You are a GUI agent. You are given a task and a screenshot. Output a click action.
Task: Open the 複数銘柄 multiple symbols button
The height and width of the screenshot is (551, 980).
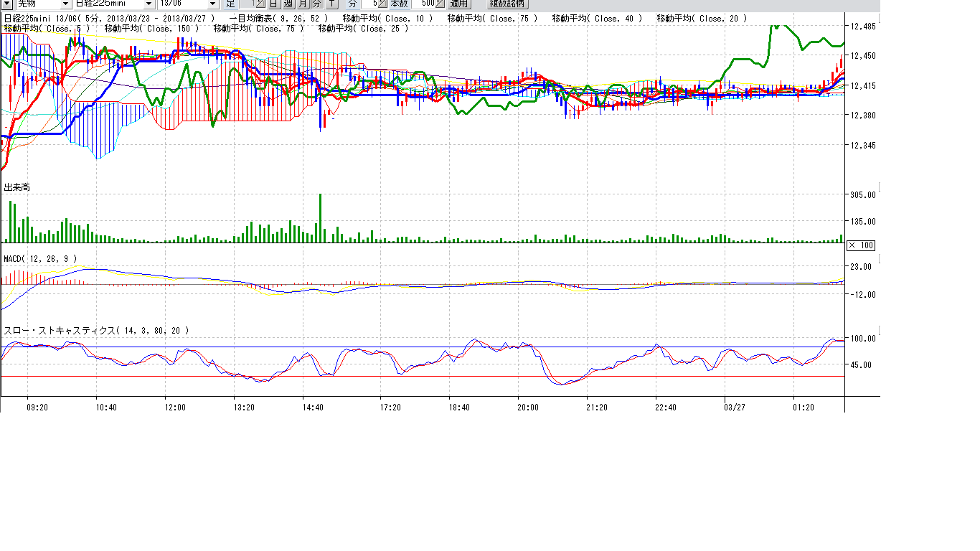click(x=508, y=4)
